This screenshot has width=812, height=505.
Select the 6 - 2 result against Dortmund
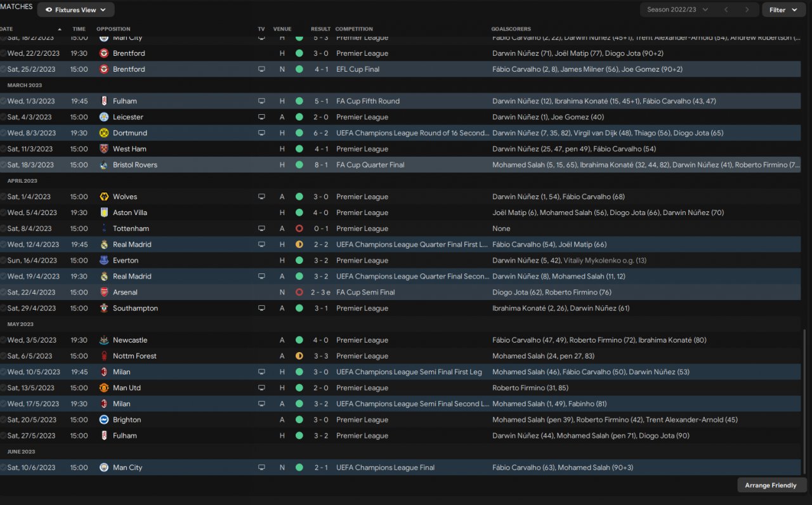[x=320, y=133]
